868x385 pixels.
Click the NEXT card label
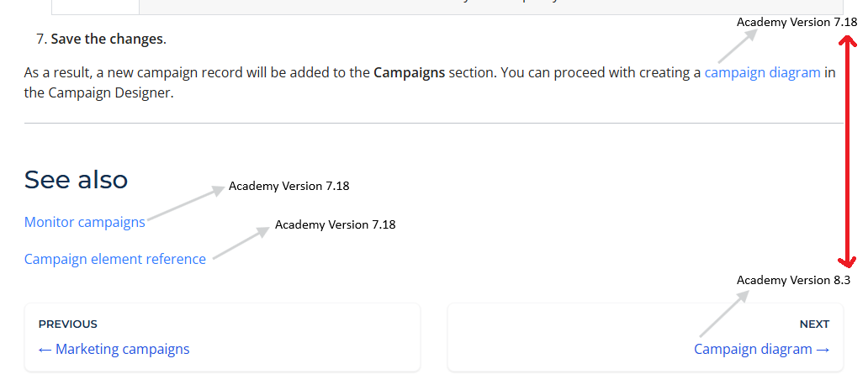point(814,324)
